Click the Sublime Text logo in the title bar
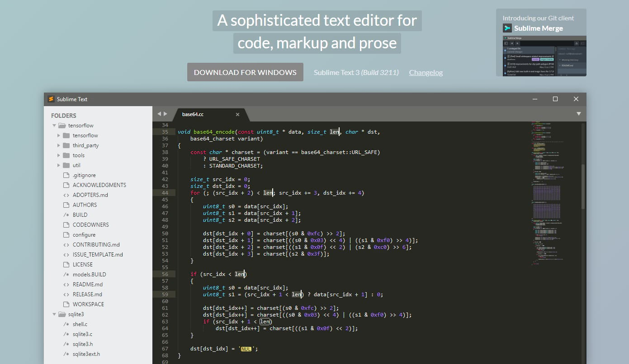629x364 pixels. coord(51,99)
